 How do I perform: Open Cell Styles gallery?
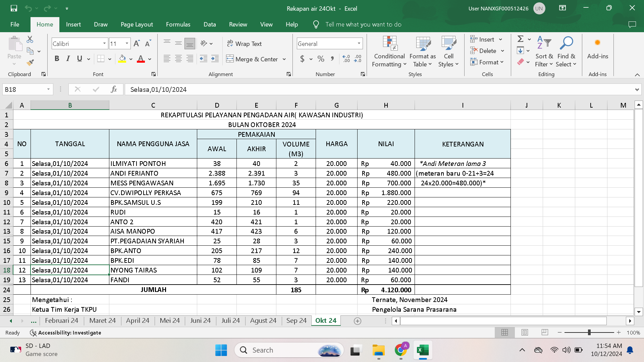tap(448, 52)
